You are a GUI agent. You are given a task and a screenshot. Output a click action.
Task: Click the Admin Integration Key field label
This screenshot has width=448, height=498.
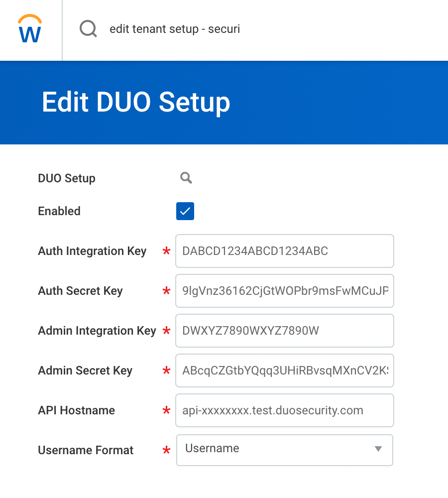point(97,331)
